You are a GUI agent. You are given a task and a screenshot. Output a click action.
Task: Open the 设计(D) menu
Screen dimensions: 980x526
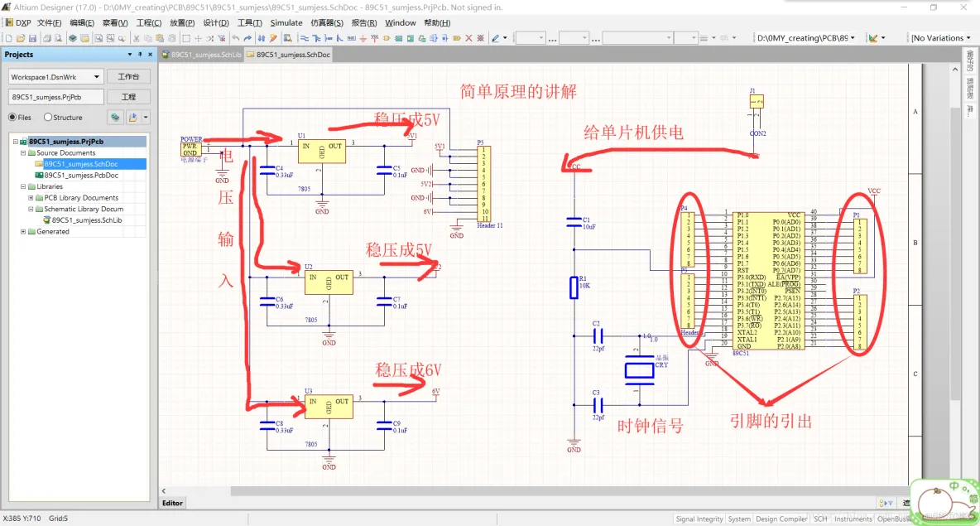(x=216, y=22)
